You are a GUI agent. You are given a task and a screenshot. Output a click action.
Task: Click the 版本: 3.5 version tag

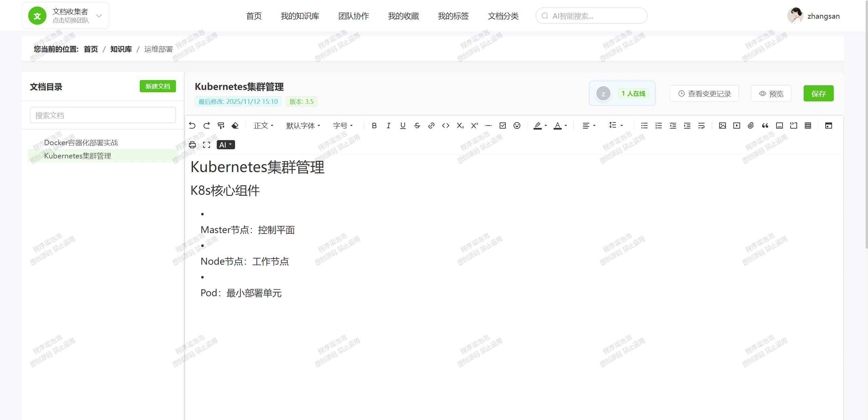coord(302,101)
